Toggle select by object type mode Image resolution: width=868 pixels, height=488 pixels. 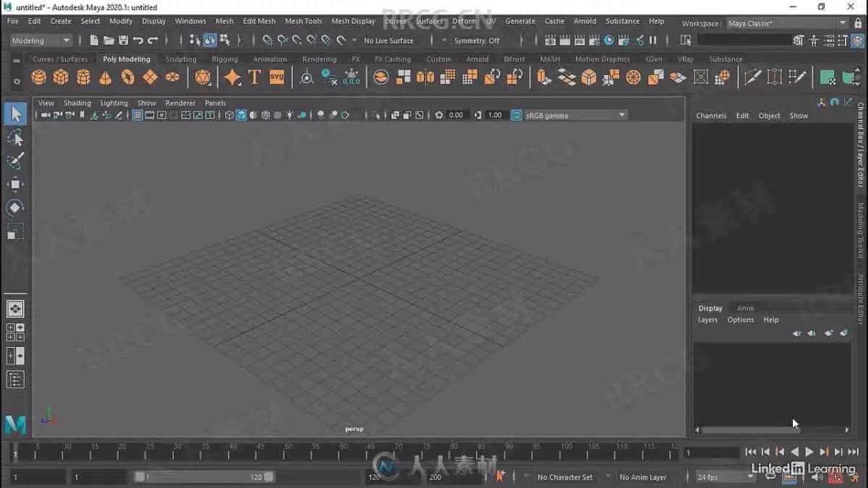(210, 40)
